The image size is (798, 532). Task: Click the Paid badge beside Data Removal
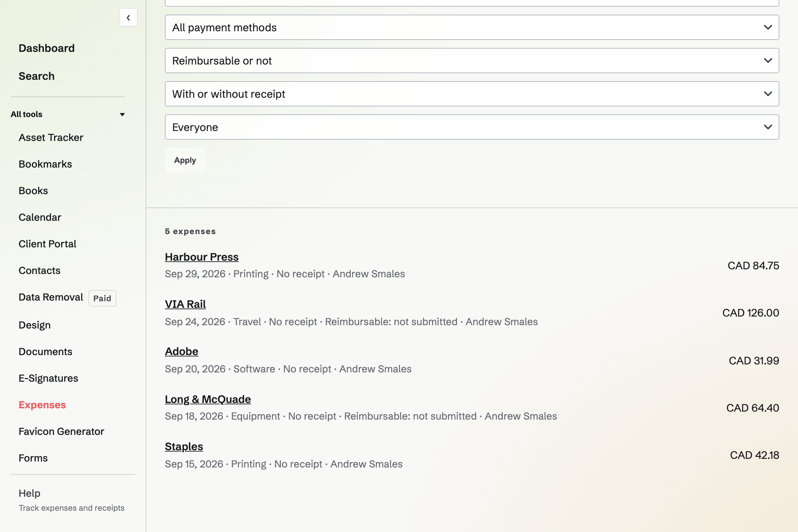(102, 298)
